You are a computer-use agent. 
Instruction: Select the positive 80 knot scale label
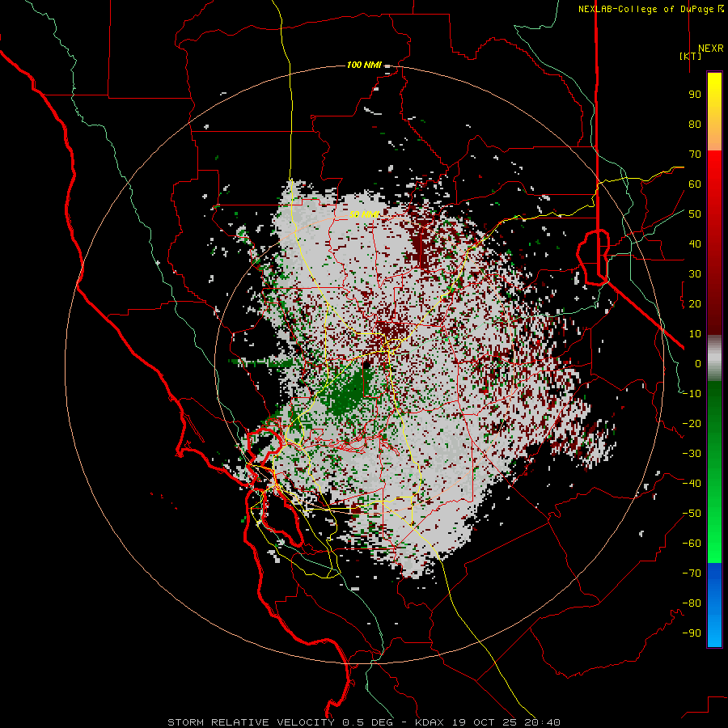[x=695, y=125]
